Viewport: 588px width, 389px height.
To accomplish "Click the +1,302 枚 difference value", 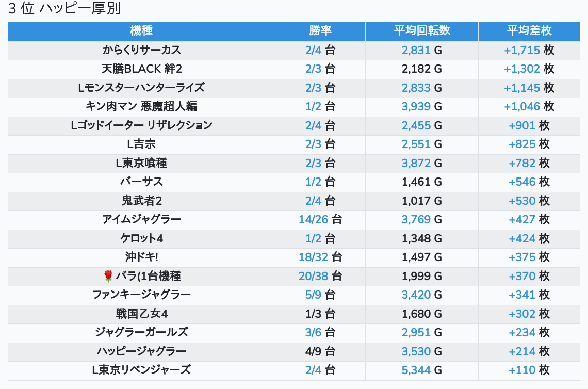I will point(529,69).
